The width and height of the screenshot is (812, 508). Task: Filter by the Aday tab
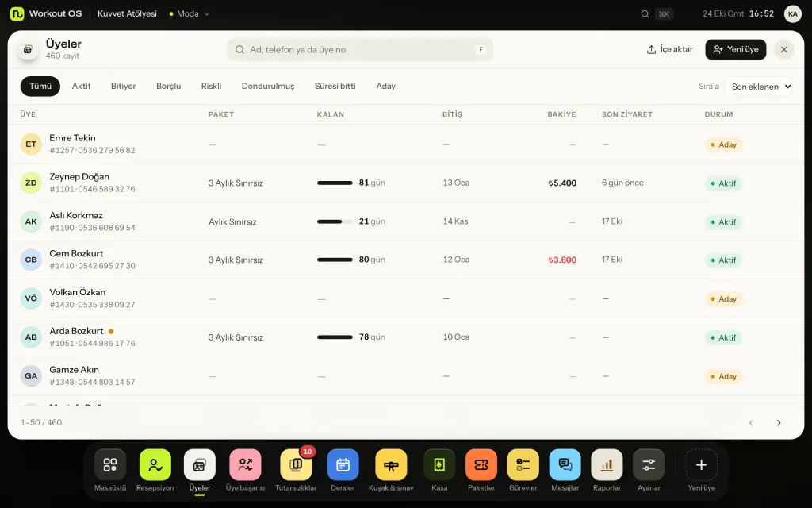pyautogui.click(x=386, y=86)
